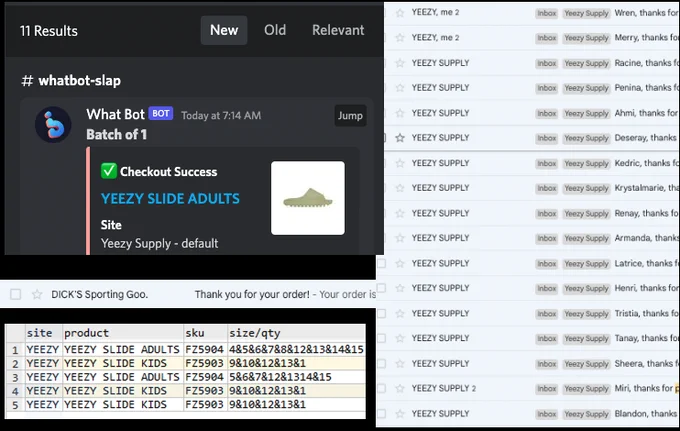680x431 pixels.
Task: Star the Miri YEEZY SUPPLY 2 email
Action: click(x=400, y=389)
